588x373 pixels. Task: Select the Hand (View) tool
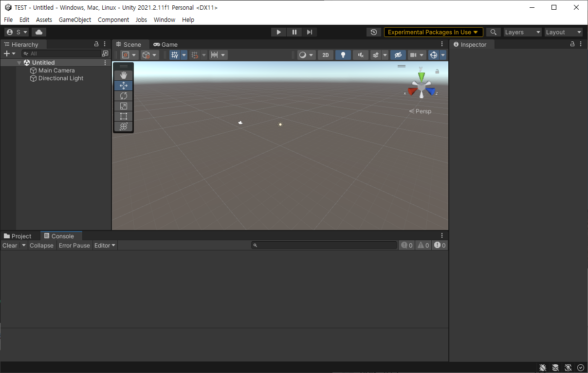(124, 75)
